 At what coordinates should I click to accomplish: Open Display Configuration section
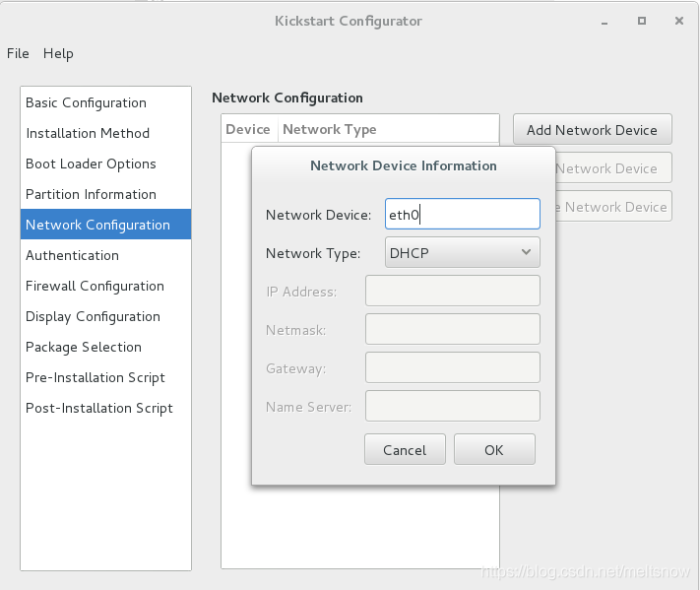click(105, 316)
